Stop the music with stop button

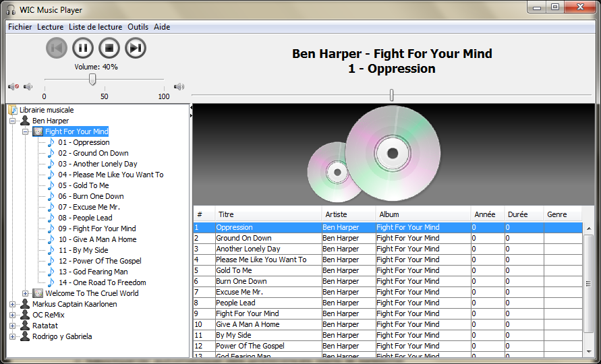pos(109,48)
